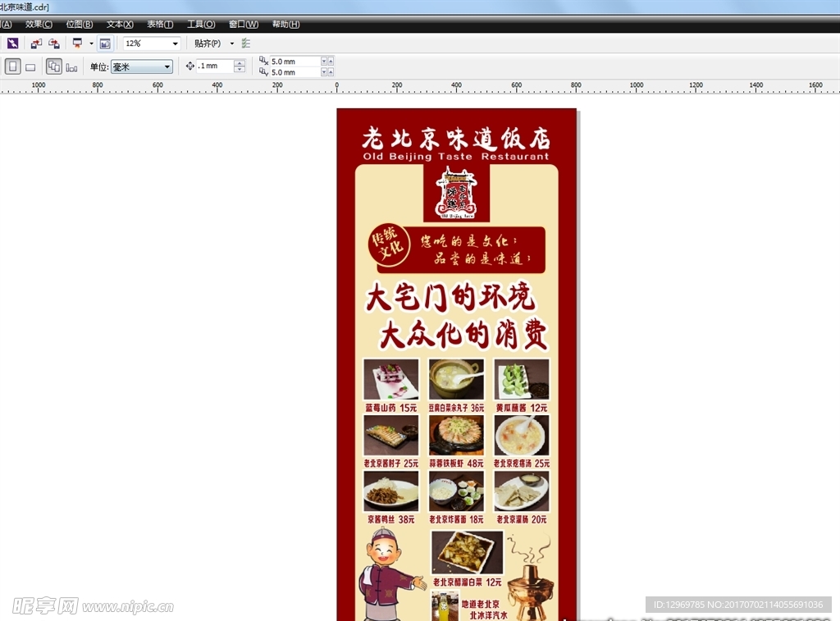Toggle apply layout to current page
The image size is (840, 621).
[71, 67]
